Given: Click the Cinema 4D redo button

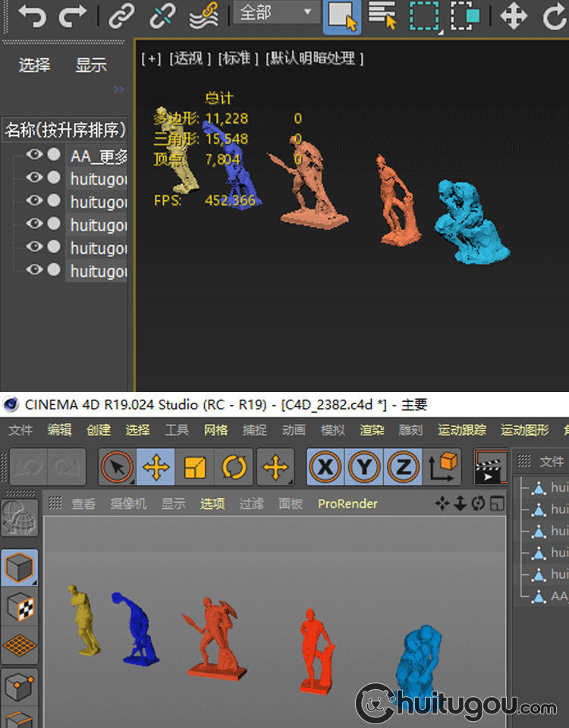Looking at the screenshot, I should (x=67, y=466).
